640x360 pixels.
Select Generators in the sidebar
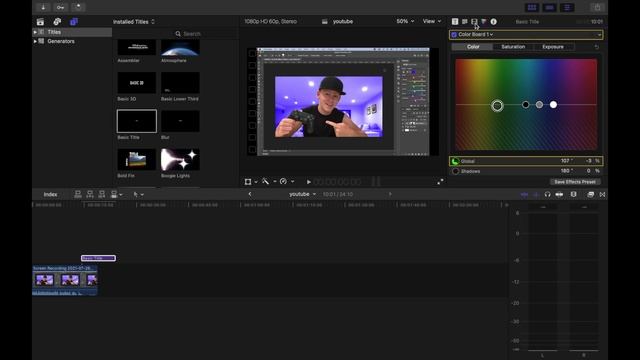[x=61, y=41]
